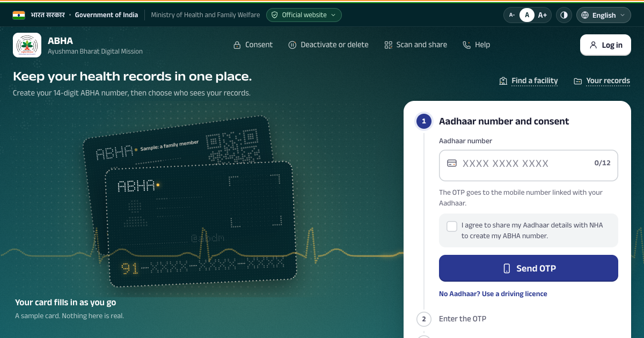Click the credit card icon in Aadhaar field

click(x=452, y=163)
